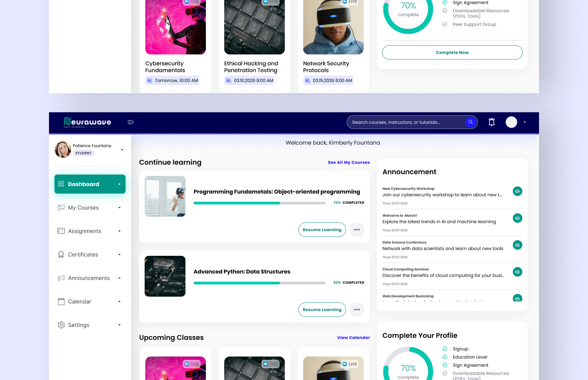
Task: Open Certificates in the sidebar
Action: [x=90, y=254]
